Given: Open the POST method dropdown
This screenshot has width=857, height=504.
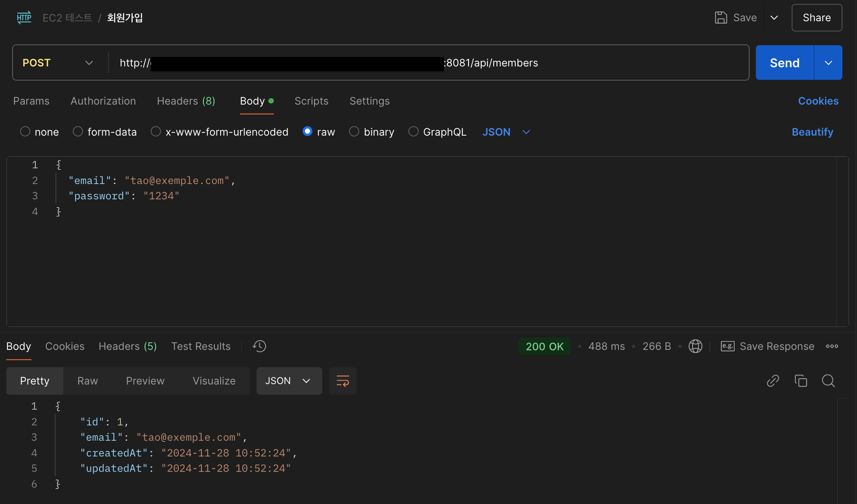Looking at the screenshot, I should 58,63.
